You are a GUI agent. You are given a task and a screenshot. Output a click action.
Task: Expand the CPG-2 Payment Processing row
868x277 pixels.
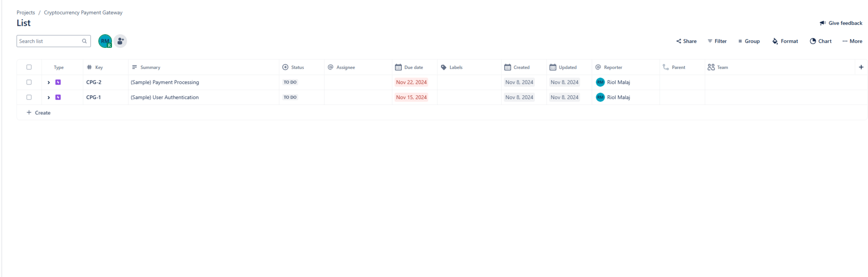[x=49, y=82]
